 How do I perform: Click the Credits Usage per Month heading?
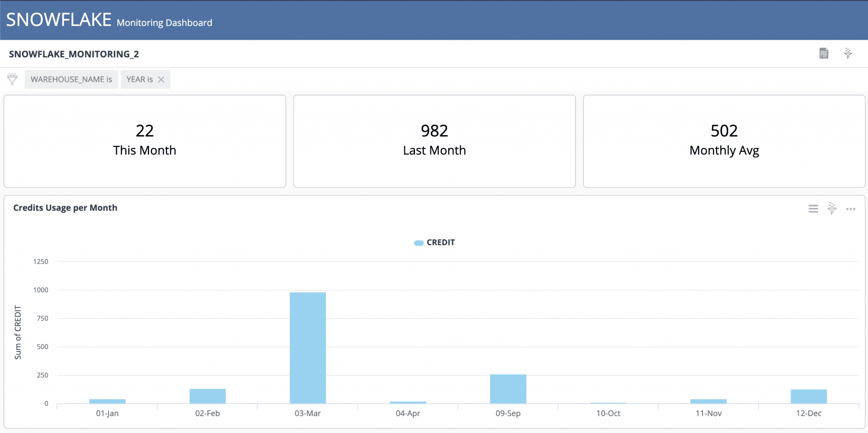tap(65, 208)
